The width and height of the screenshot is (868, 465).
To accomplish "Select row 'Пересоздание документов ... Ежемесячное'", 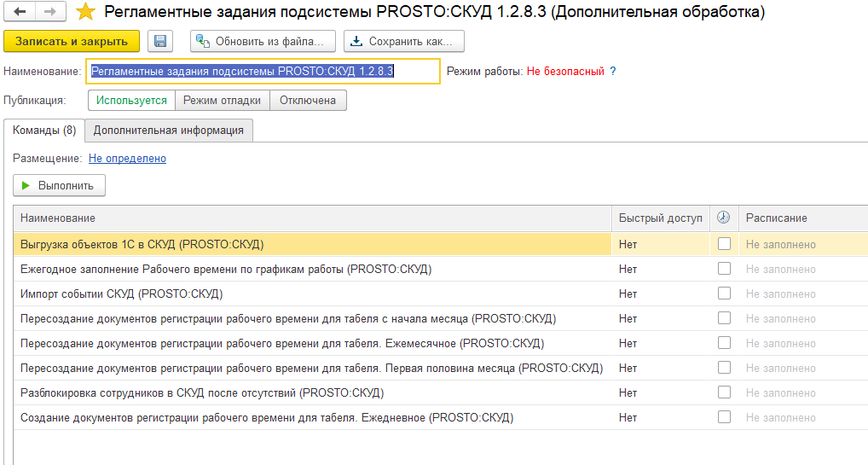I will pyautogui.click(x=313, y=344).
